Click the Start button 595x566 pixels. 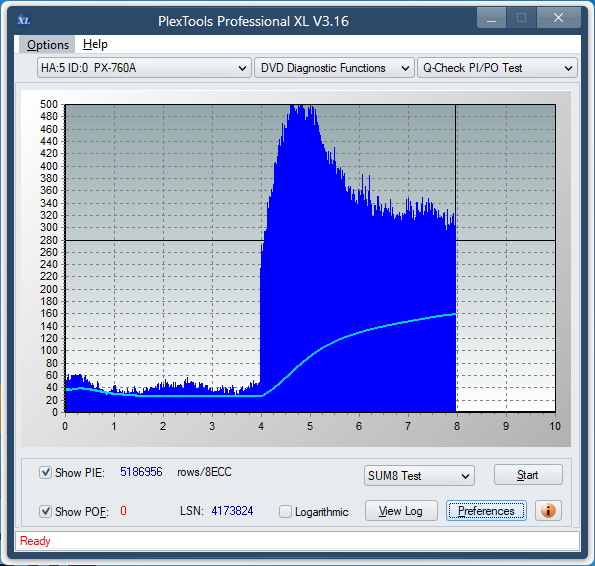[x=528, y=475]
